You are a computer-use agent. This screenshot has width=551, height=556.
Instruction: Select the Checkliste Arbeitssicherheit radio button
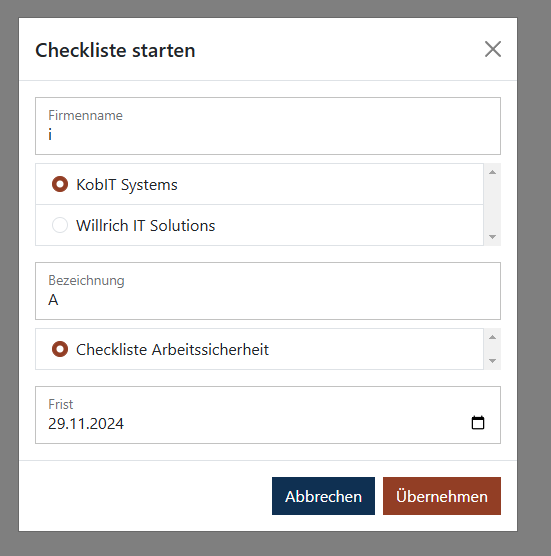(60, 349)
